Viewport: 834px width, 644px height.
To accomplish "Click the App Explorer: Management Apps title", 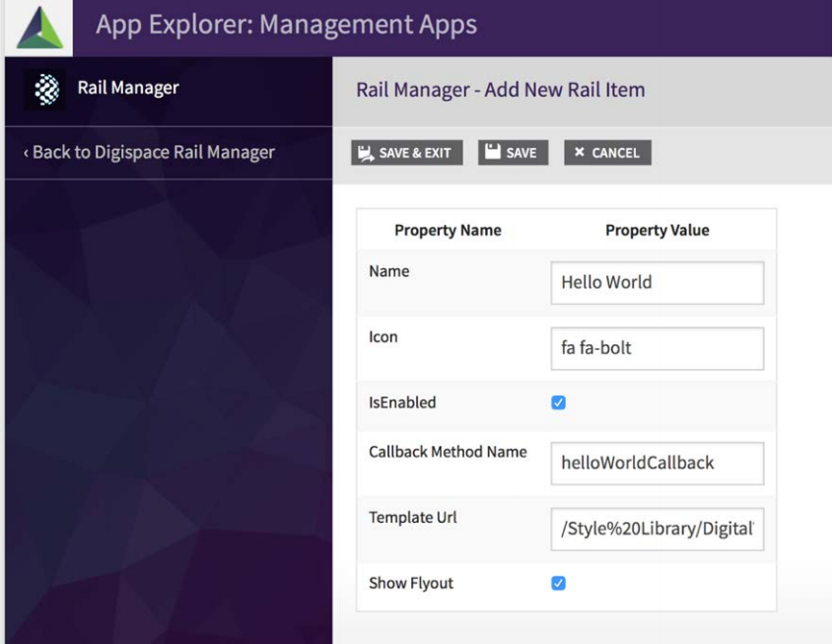I will click(286, 25).
